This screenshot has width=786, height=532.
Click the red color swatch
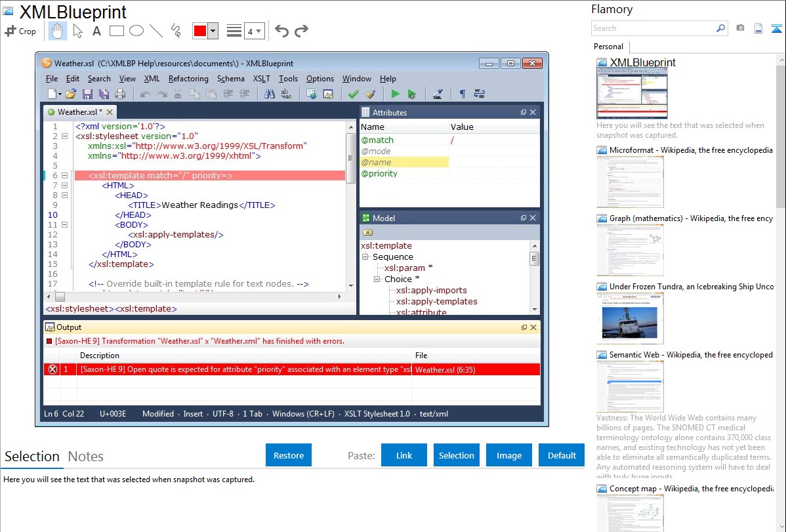[199, 31]
